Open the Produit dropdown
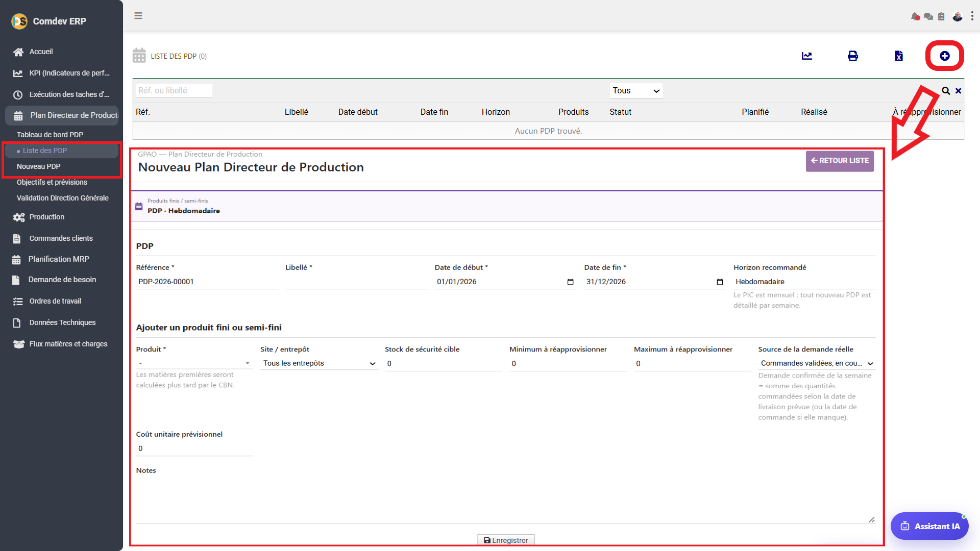 [x=194, y=363]
